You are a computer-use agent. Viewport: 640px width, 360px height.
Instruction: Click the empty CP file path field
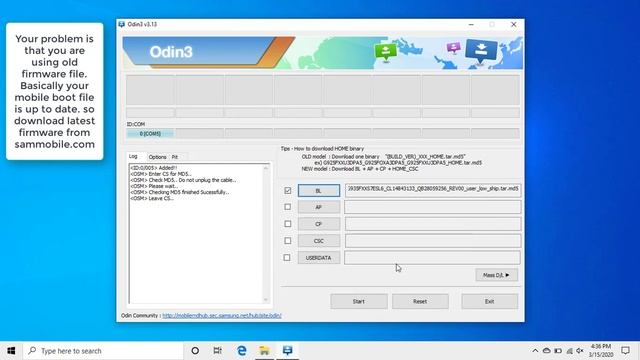(433, 224)
